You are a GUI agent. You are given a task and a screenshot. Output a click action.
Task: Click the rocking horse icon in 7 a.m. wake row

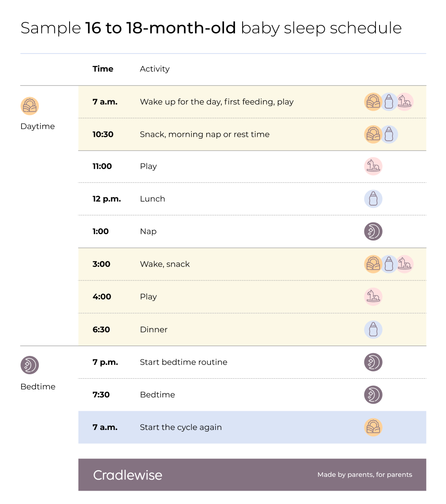click(405, 102)
